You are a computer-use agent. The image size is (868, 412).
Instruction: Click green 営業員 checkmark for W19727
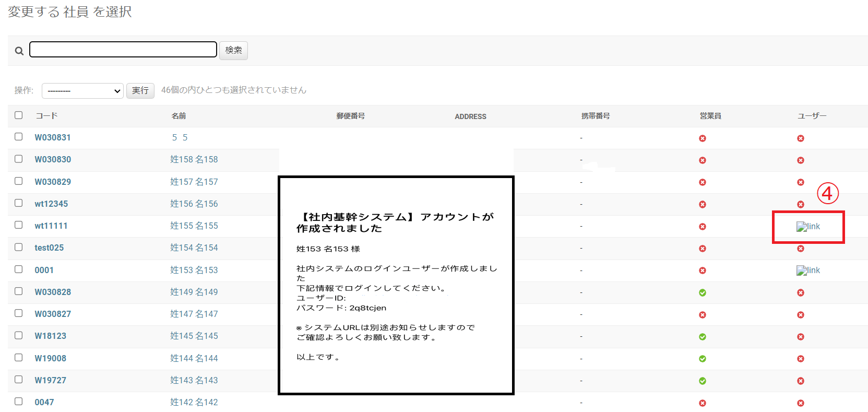[x=703, y=381]
